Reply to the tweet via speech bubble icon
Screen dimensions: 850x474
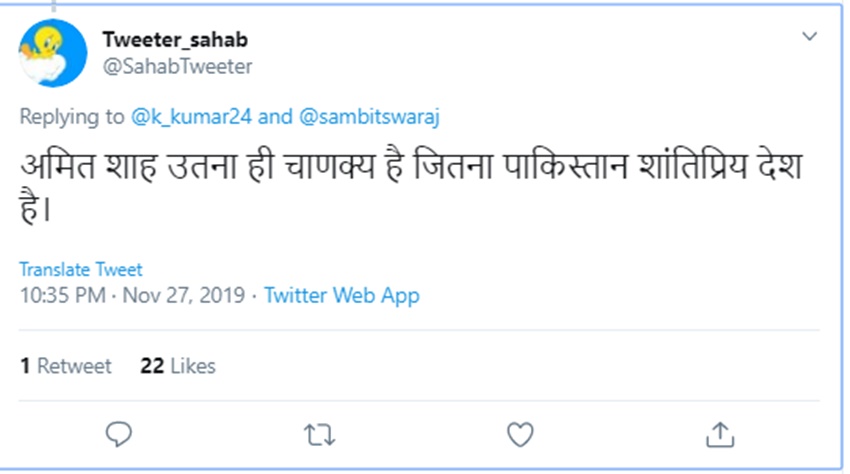[119, 434]
